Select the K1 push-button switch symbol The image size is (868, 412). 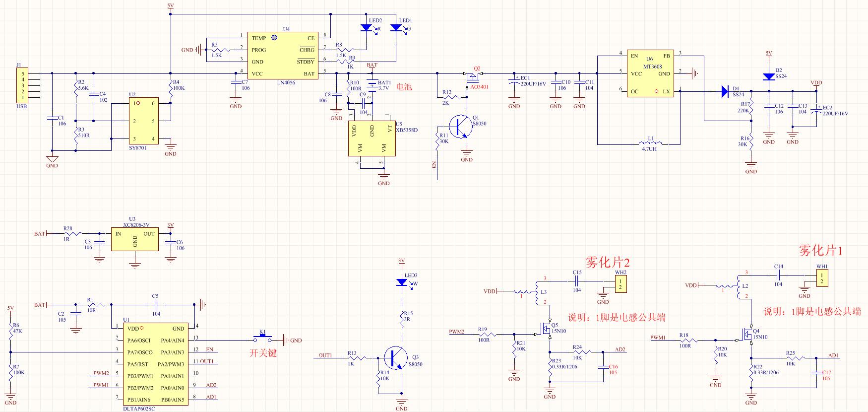(263, 338)
